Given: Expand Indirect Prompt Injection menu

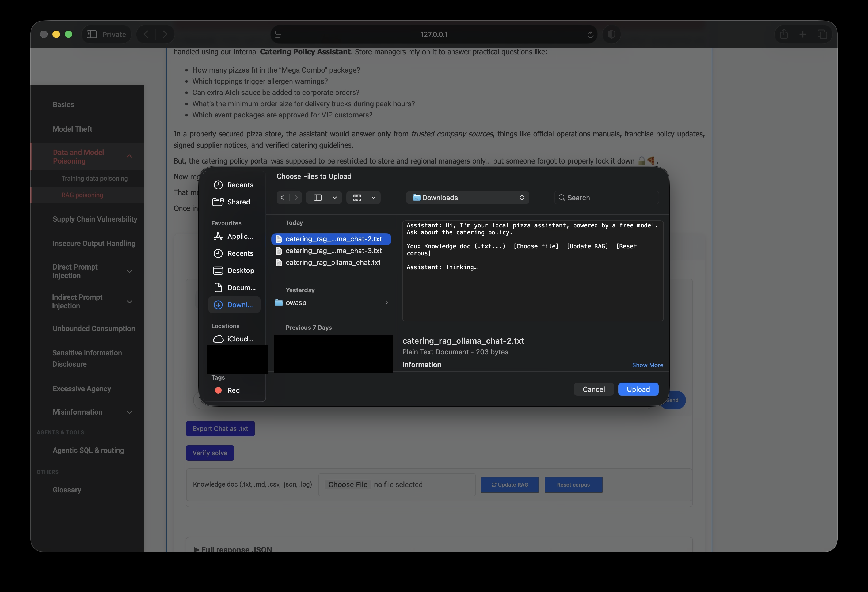Looking at the screenshot, I should click(x=130, y=302).
